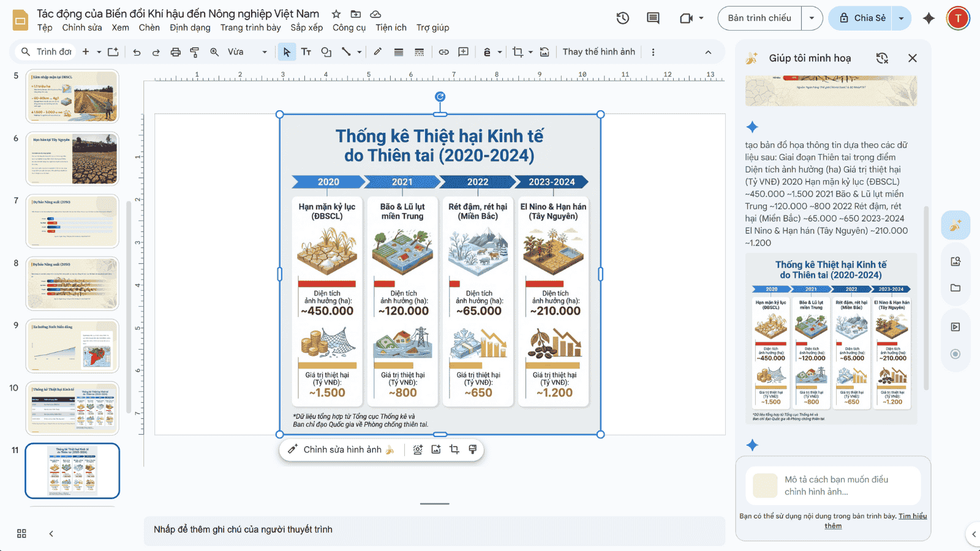Open the border color pen tool

(x=378, y=52)
